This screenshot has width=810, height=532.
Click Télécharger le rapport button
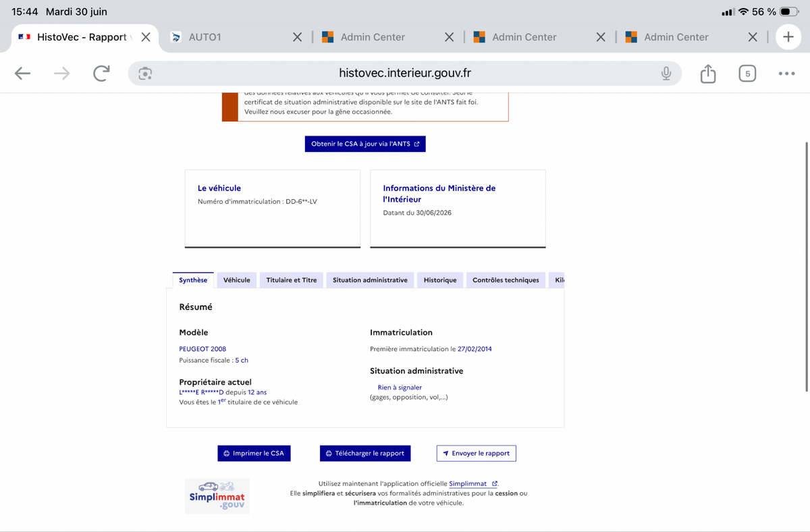365,453
